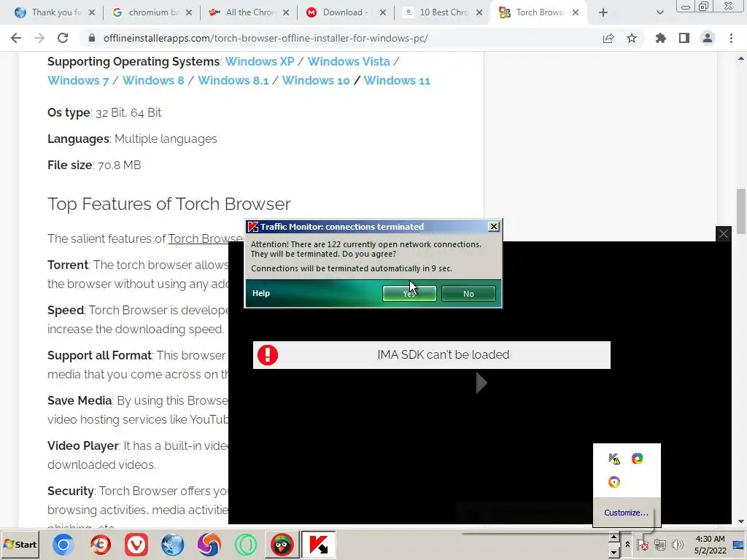747x560 pixels.
Task: Open the Action Center flag icon
Action: pyautogui.click(x=642, y=544)
